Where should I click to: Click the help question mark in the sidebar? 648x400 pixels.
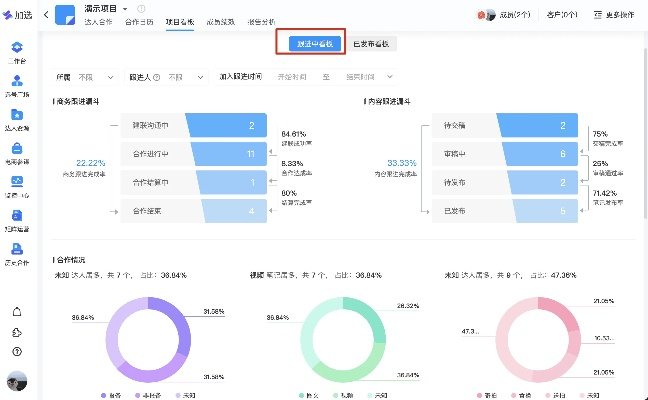point(17,351)
